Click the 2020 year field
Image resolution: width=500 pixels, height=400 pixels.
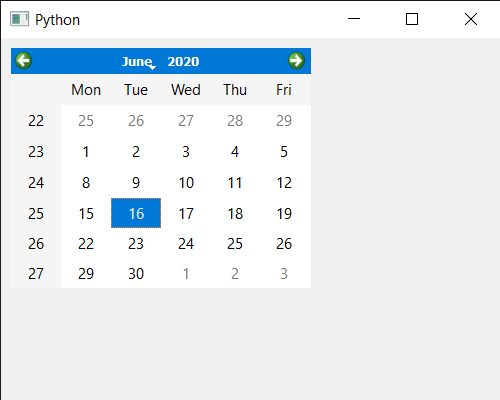tap(183, 62)
